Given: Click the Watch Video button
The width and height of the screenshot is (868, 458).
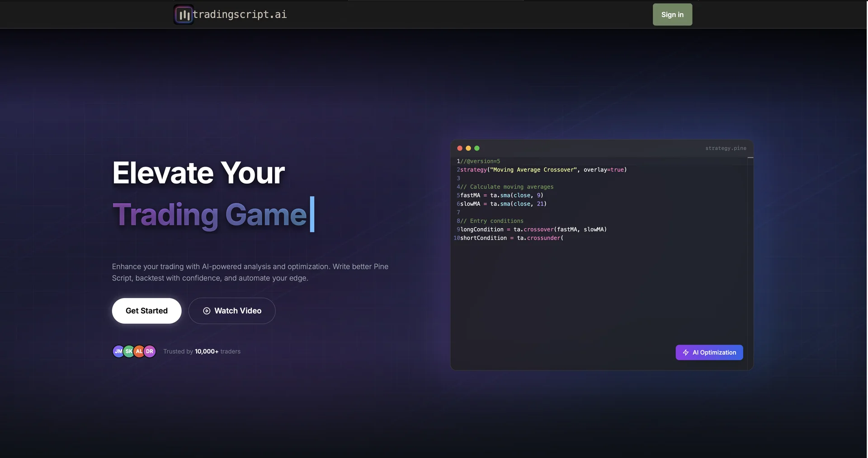Looking at the screenshot, I should pos(232,311).
